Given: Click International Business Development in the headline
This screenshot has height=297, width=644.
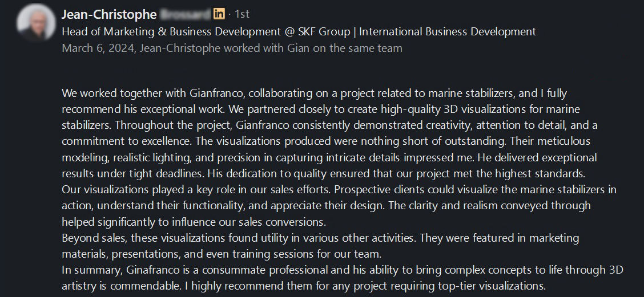Looking at the screenshot, I should pos(448,31).
